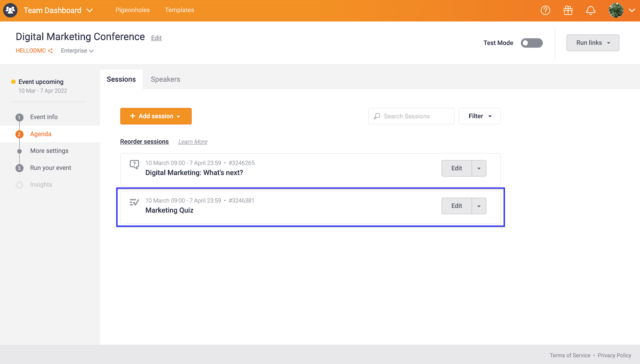Click the share icon beside HELLODMC
640x364 pixels.
pyautogui.click(x=50, y=51)
